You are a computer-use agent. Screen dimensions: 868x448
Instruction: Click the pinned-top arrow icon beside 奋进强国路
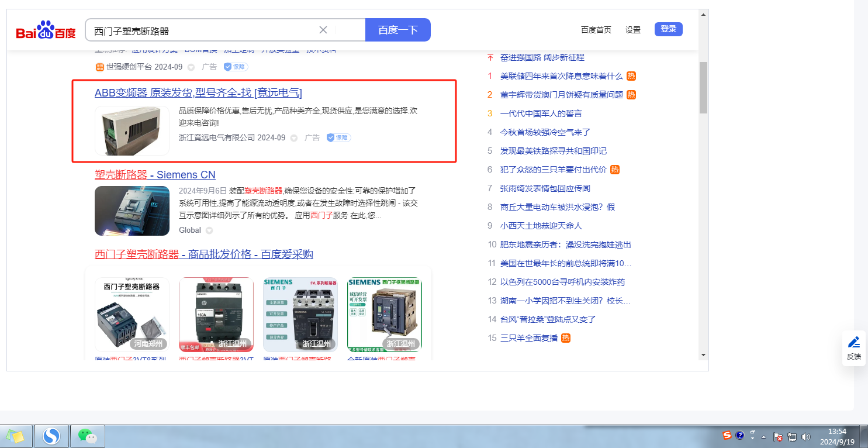(x=490, y=57)
